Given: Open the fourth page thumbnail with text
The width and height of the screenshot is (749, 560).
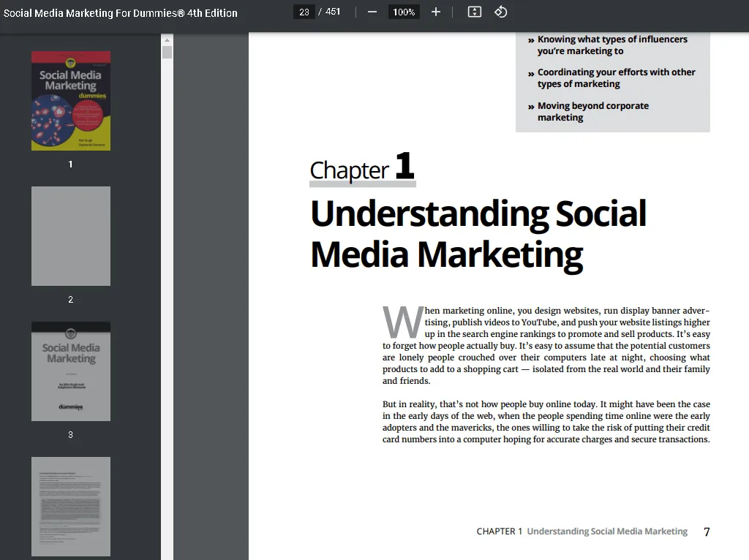Looking at the screenshot, I should 71,506.
